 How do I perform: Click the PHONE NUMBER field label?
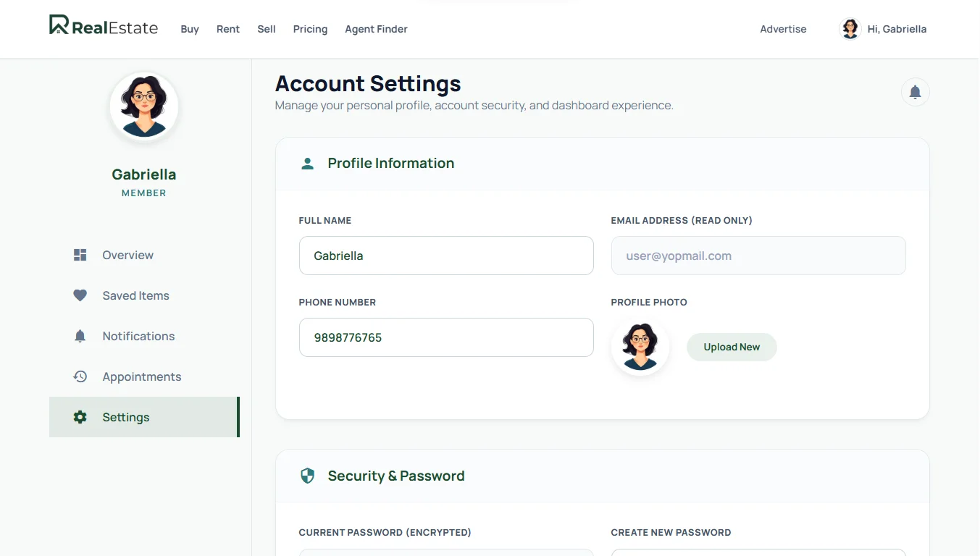[x=338, y=303]
